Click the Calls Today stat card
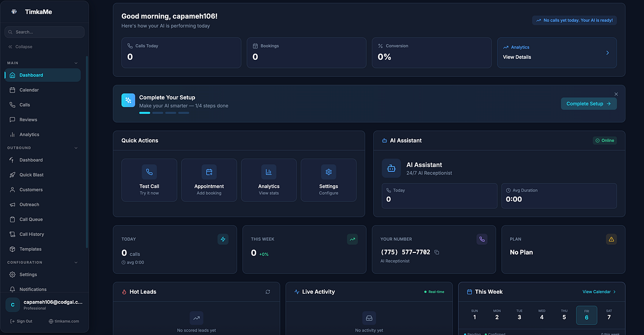This screenshot has height=335, width=644. click(181, 53)
